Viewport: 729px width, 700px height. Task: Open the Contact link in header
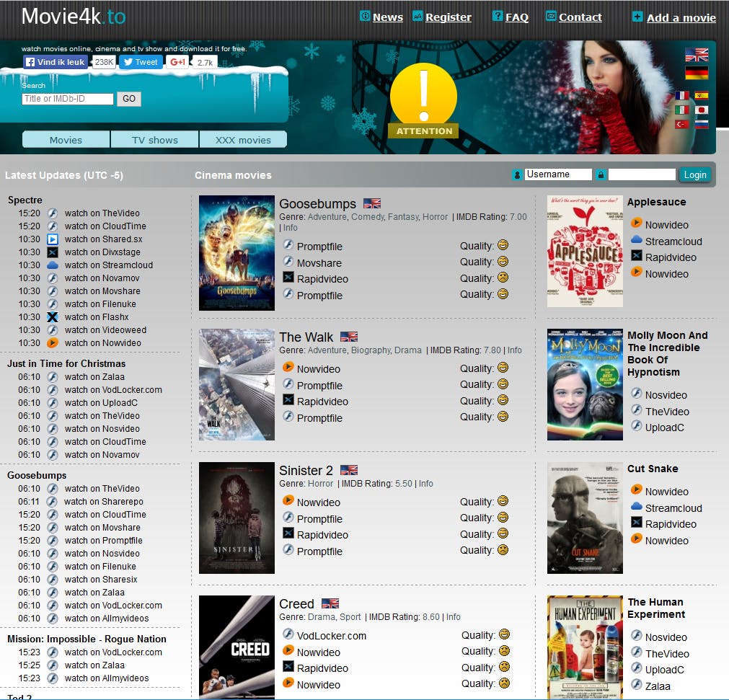(580, 17)
